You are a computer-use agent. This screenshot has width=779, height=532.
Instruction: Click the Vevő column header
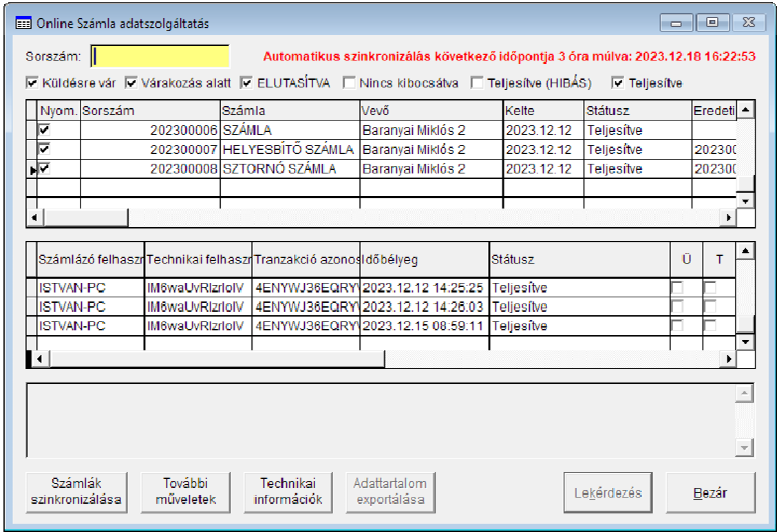point(431,110)
